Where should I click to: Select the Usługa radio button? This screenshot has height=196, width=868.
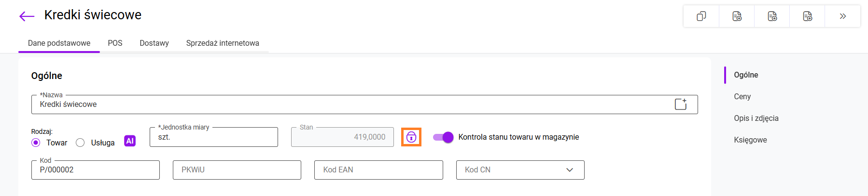80,143
